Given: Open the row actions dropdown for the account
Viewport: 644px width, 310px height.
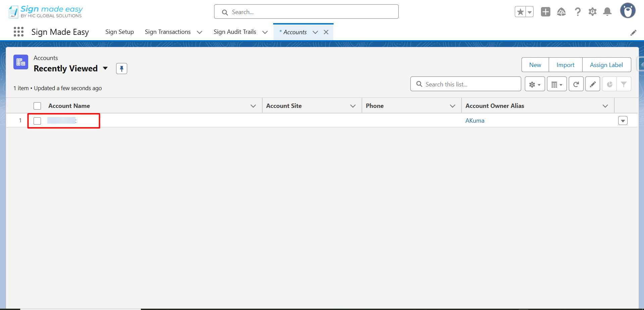Looking at the screenshot, I should [x=623, y=120].
